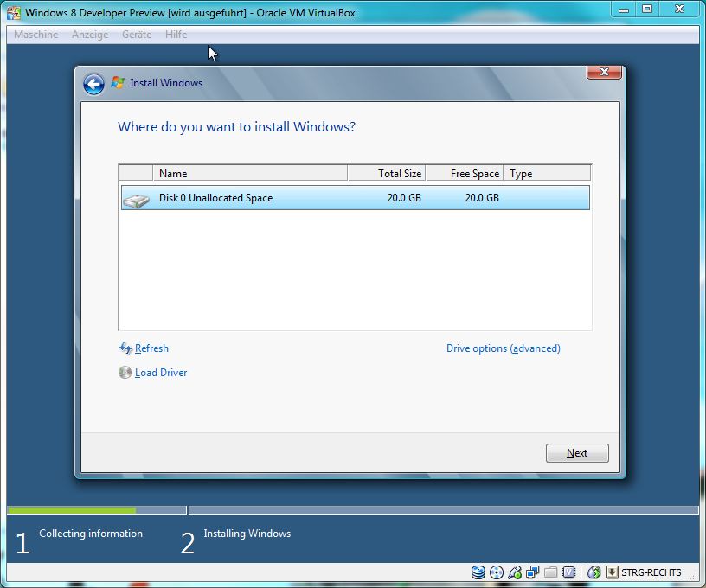Open Drive options (advanced)
This screenshot has height=588, width=706.
click(x=504, y=348)
